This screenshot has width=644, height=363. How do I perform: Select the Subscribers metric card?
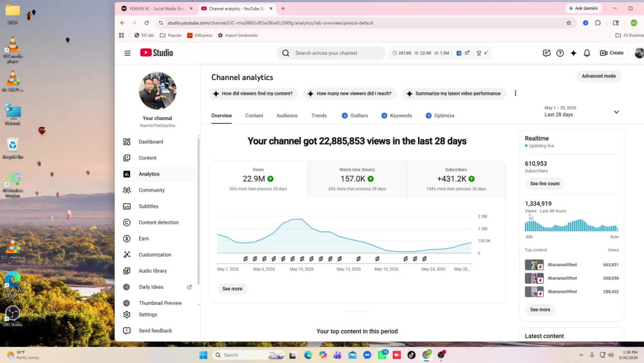[x=456, y=179]
